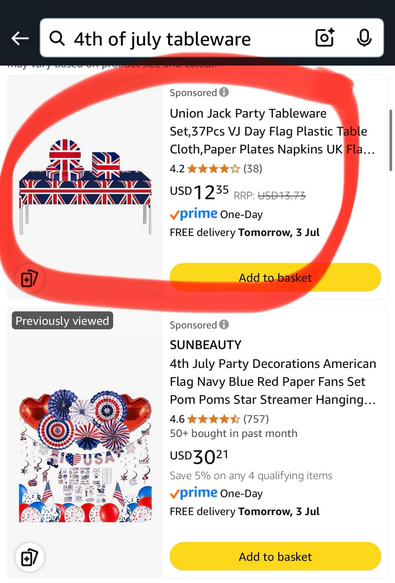Tap the microphone voice search icon

(364, 38)
